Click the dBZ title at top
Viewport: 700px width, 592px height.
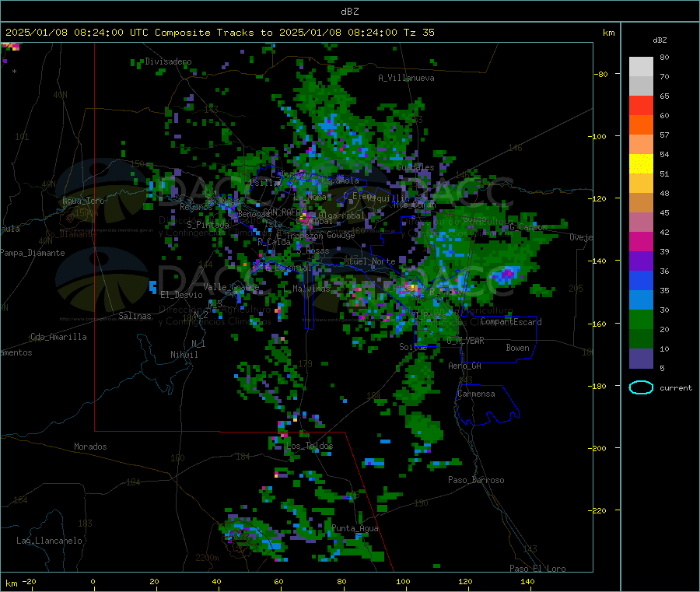coord(349,11)
